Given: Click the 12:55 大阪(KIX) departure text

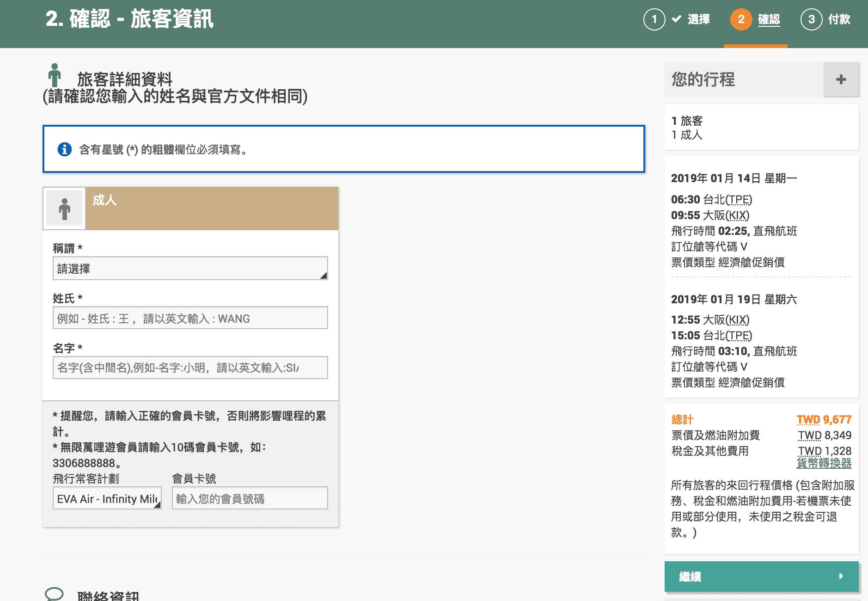Looking at the screenshot, I should (x=710, y=320).
